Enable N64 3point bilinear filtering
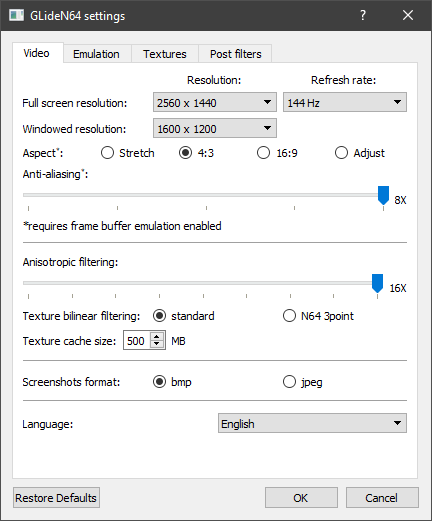 pos(318,316)
